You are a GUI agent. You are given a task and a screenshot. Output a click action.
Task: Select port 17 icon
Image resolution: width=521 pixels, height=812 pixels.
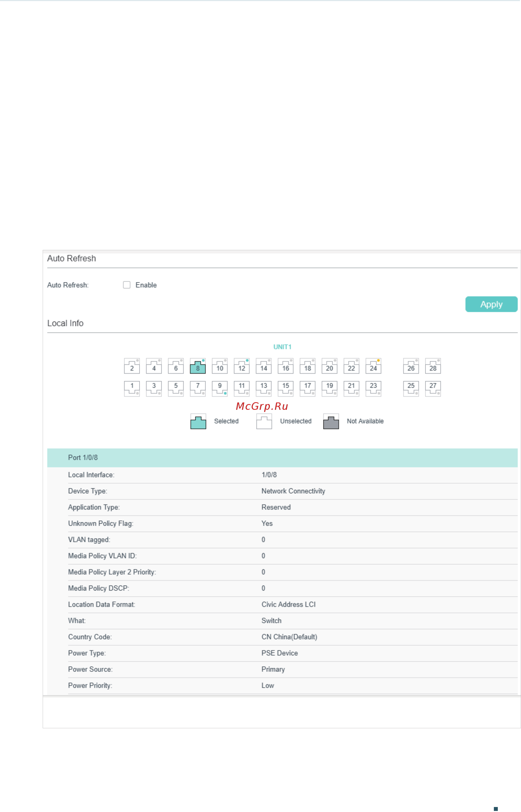pos(308,389)
